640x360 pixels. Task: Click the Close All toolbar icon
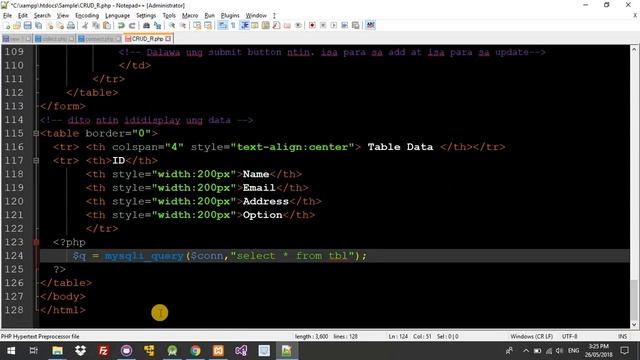(x=60, y=25)
